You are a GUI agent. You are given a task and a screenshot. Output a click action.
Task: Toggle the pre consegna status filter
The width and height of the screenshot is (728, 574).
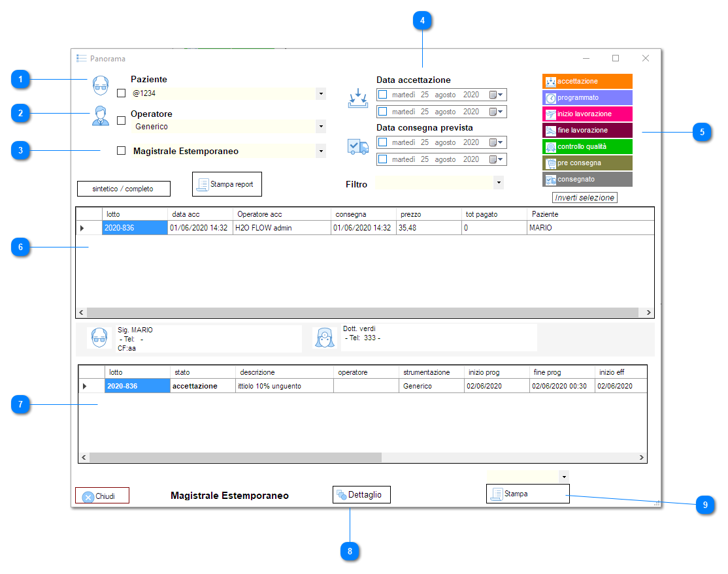click(x=587, y=163)
